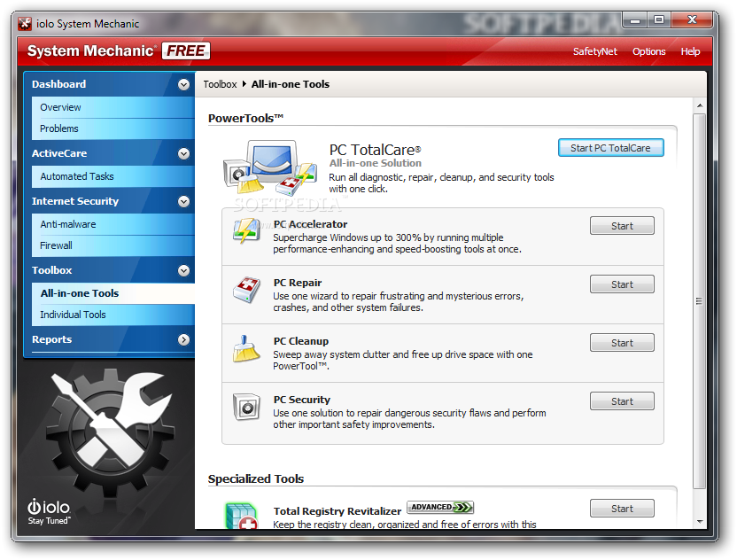Open Help from the top bar
The width and height of the screenshot is (737, 560).
pyautogui.click(x=691, y=51)
